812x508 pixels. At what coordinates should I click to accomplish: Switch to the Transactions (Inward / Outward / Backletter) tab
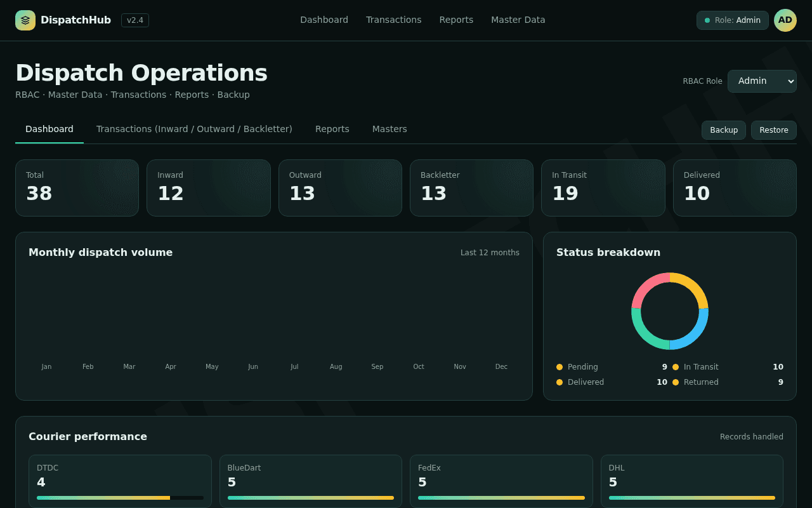point(194,129)
